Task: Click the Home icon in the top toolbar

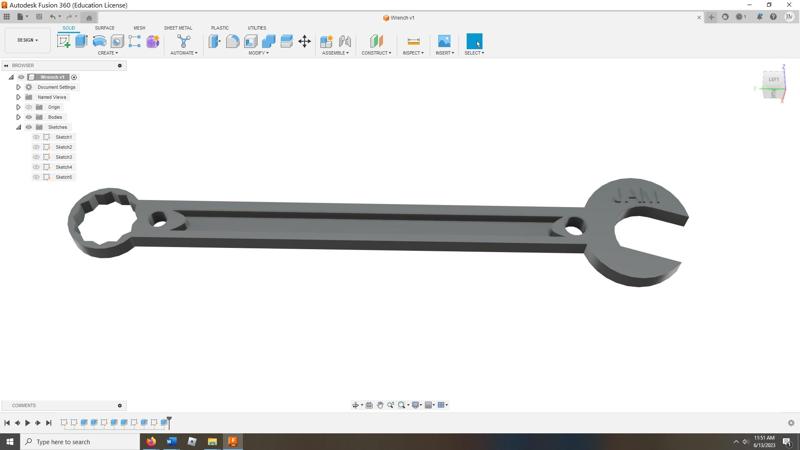Action: (x=89, y=17)
